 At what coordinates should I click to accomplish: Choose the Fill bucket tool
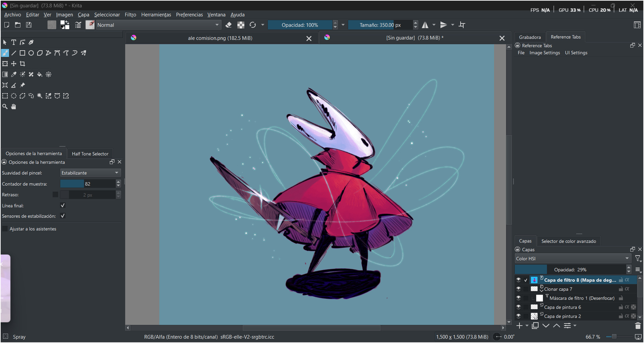pos(40,74)
